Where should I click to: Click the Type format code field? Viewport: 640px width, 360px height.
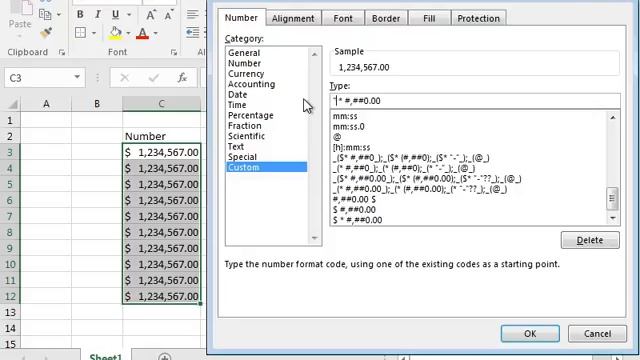click(x=475, y=101)
